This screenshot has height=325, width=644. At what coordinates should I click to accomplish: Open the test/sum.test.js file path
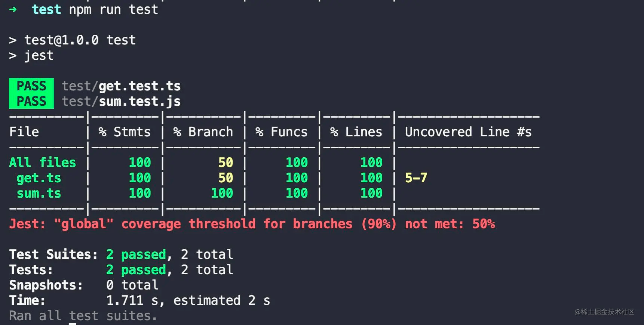pyautogui.click(x=121, y=102)
